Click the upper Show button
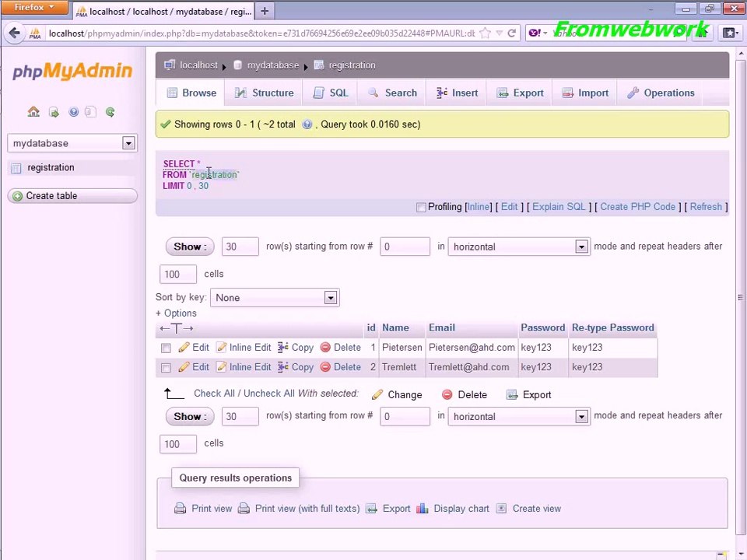 (x=190, y=247)
